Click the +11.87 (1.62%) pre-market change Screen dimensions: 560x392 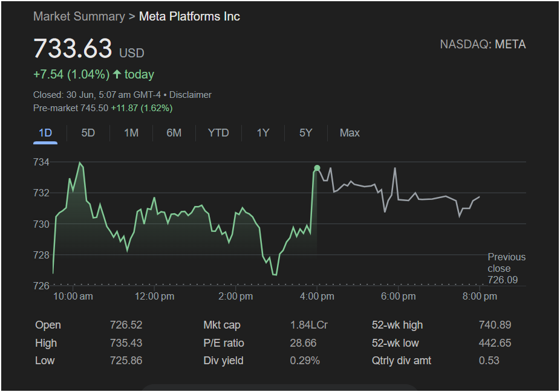(x=142, y=108)
